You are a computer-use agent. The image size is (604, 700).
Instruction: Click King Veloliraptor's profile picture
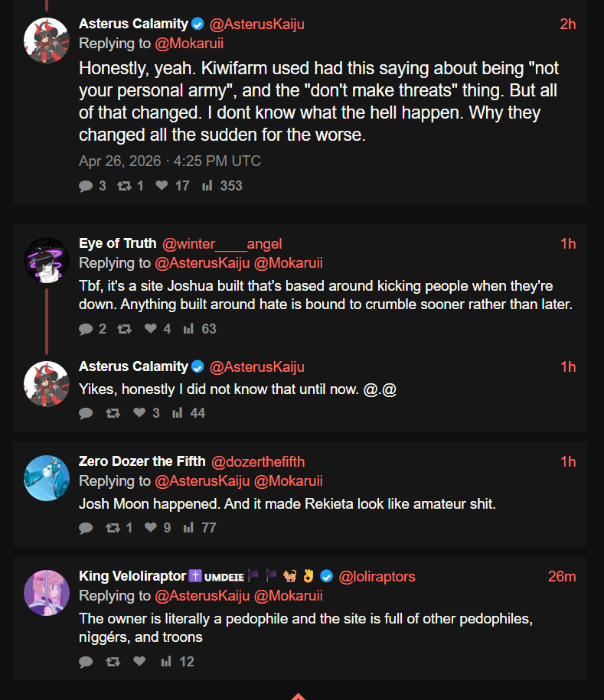(47, 593)
